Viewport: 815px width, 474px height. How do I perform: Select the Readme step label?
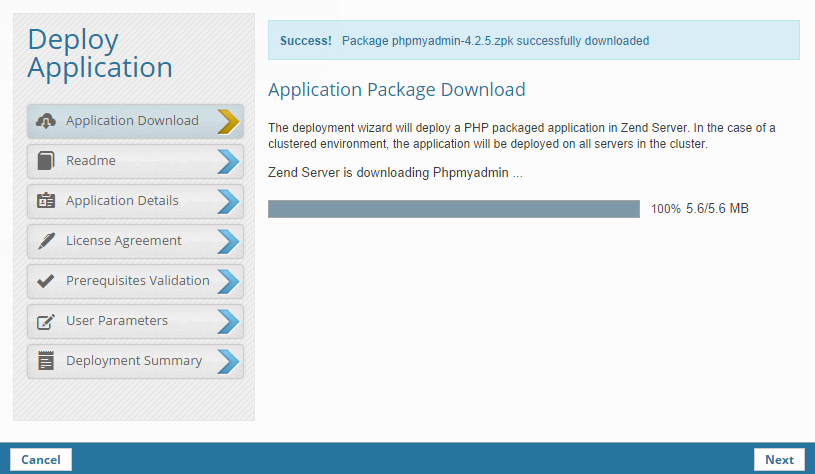point(91,161)
